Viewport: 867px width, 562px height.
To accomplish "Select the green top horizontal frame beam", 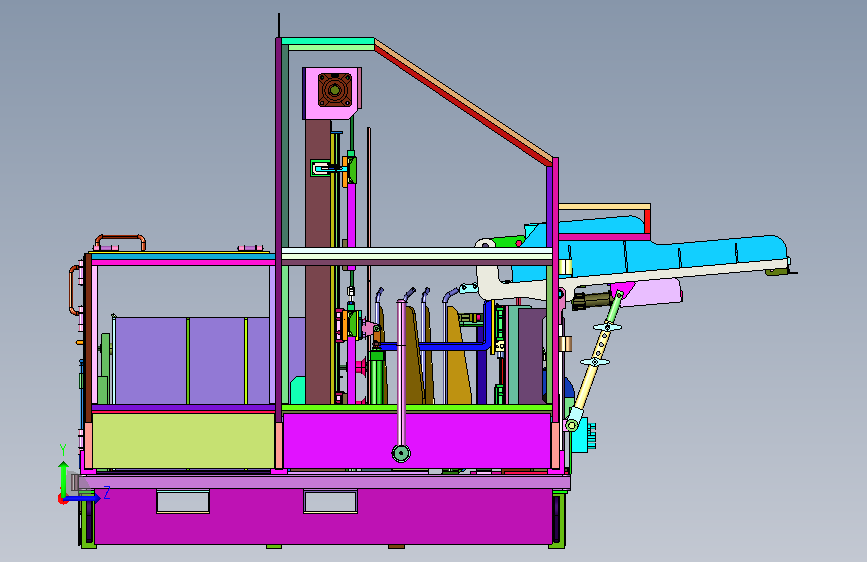I will [328, 41].
